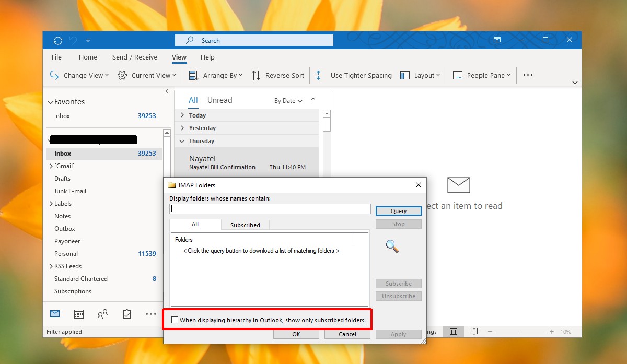Click the message list scrollbar up arrow
This screenshot has width=627, height=364.
point(327,113)
